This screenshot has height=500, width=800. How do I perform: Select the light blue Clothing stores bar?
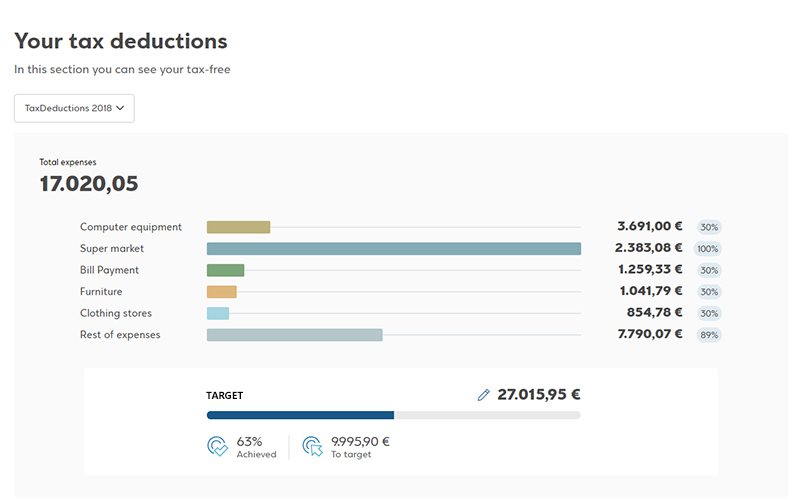(218, 313)
